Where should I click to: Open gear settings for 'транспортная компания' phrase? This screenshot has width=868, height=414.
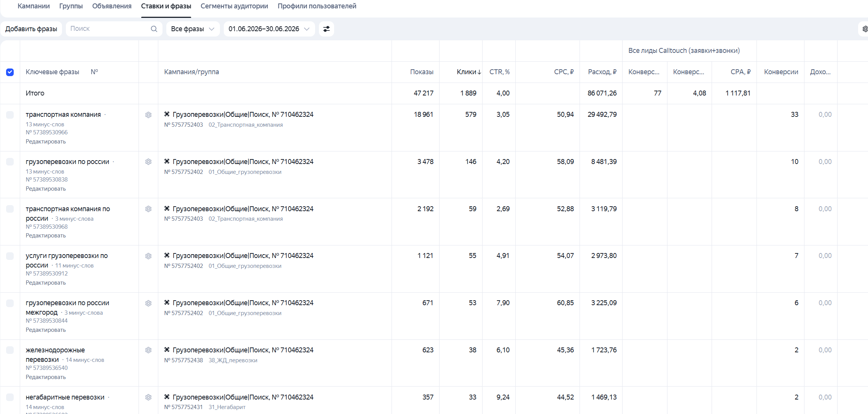pyautogui.click(x=148, y=115)
